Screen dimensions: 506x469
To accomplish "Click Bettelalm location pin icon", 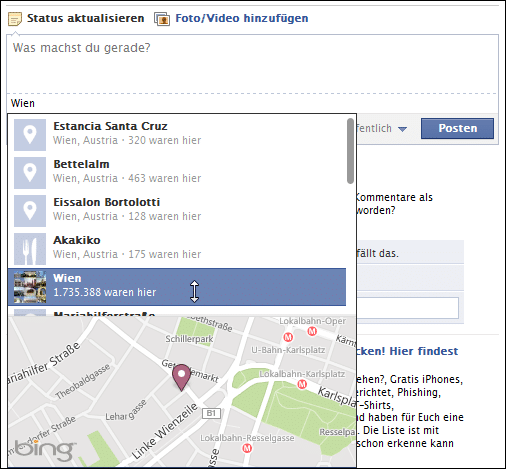I will (x=30, y=173).
